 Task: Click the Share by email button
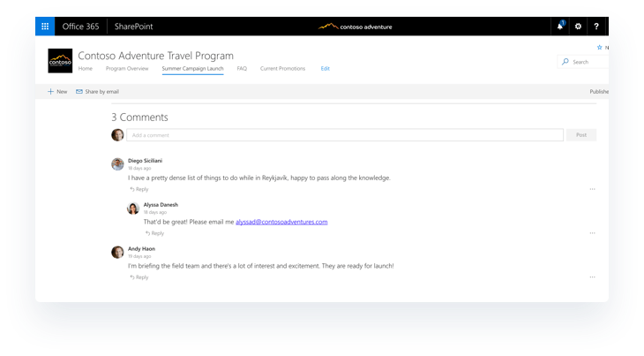[97, 91]
